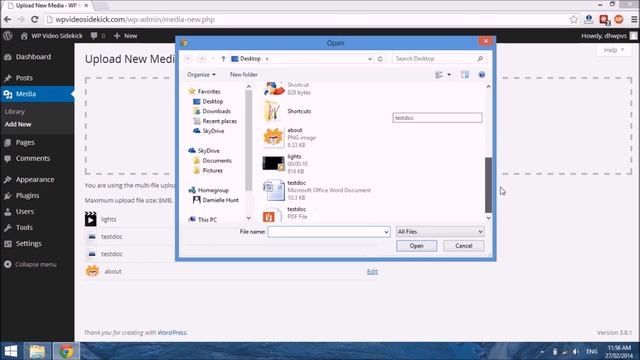Click the WordPress link in footer
The image size is (640, 360).
coord(172,333)
